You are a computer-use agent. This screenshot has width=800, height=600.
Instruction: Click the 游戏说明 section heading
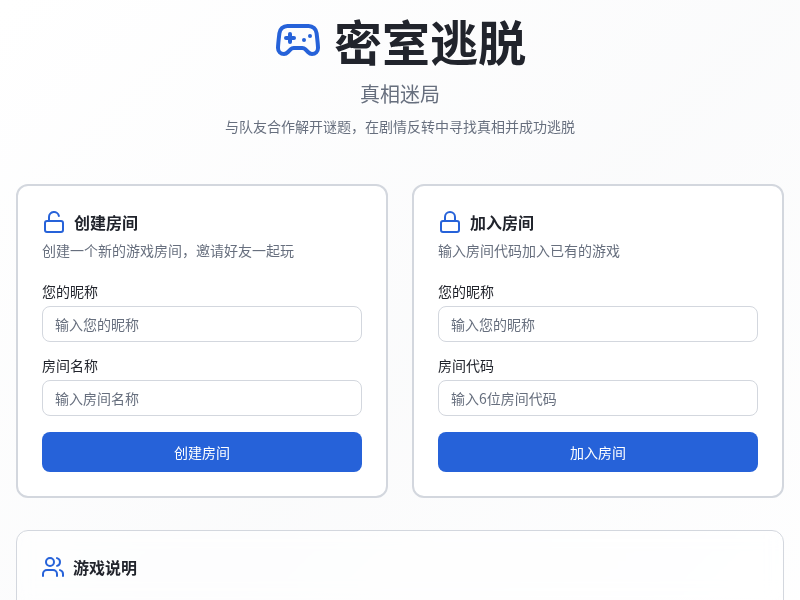click(104, 567)
